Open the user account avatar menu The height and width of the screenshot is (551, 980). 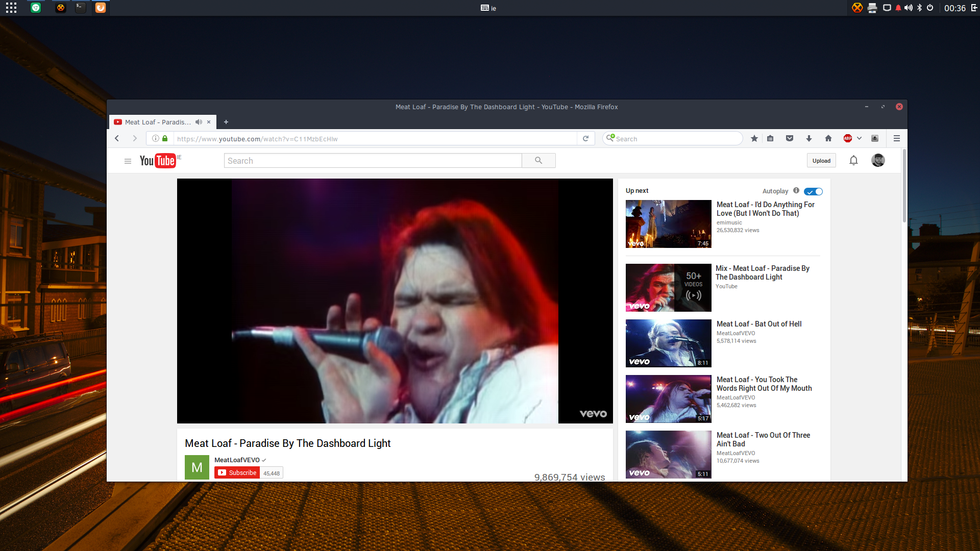[x=878, y=161]
